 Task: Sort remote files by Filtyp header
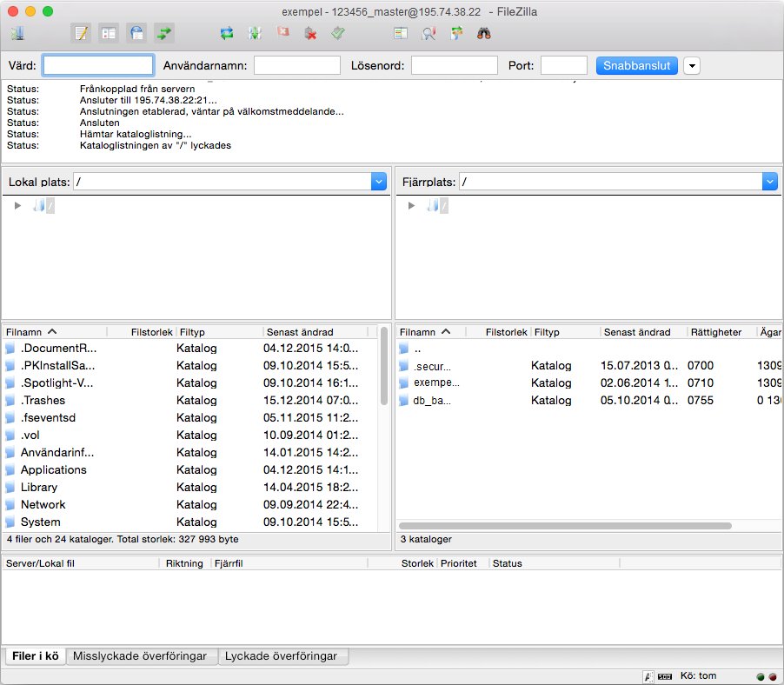coord(565,332)
